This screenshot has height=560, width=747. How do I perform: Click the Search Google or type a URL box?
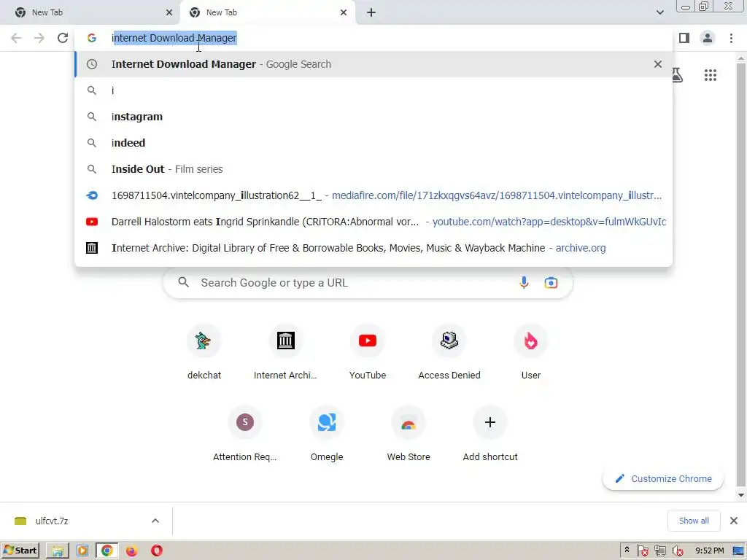[x=368, y=283]
